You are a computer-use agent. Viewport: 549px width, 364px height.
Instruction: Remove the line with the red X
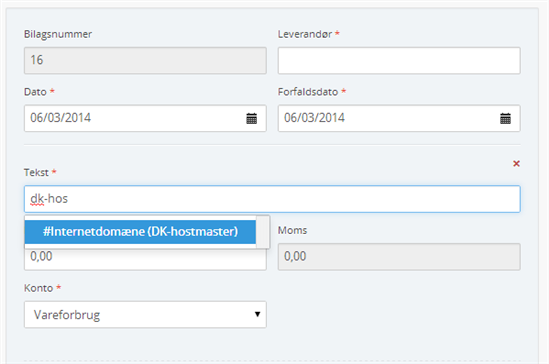[x=516, y=163]
